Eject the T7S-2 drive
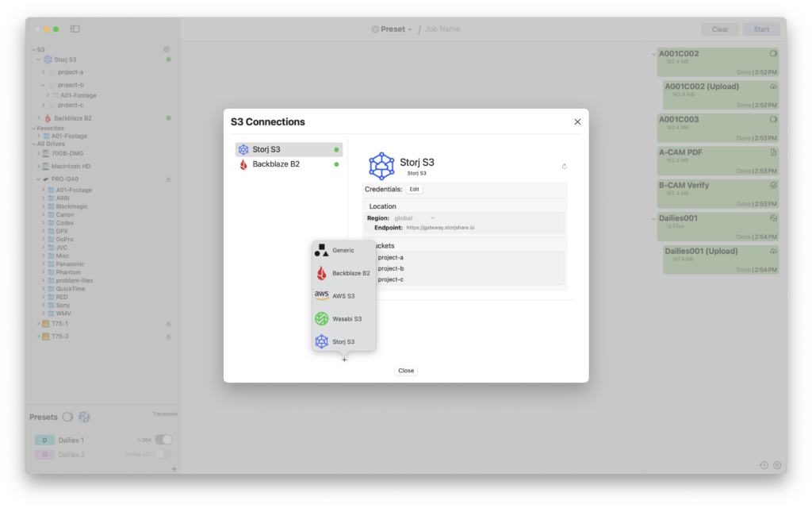 168,337
